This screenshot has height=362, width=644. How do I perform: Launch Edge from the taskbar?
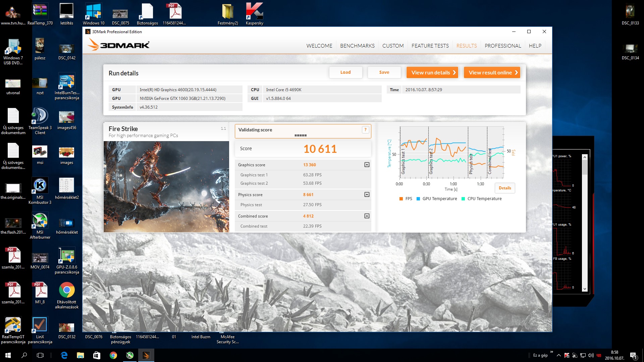(64, 355)
